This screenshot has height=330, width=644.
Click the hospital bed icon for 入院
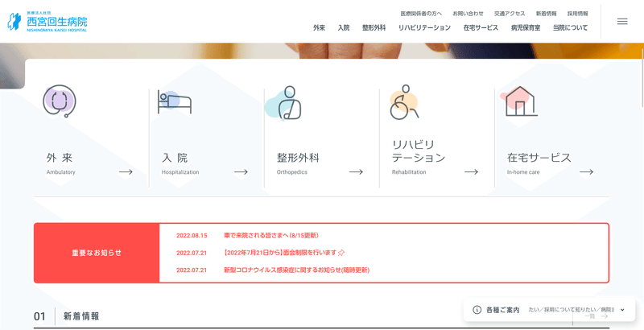pyautogui.click(x=175, y=101)
